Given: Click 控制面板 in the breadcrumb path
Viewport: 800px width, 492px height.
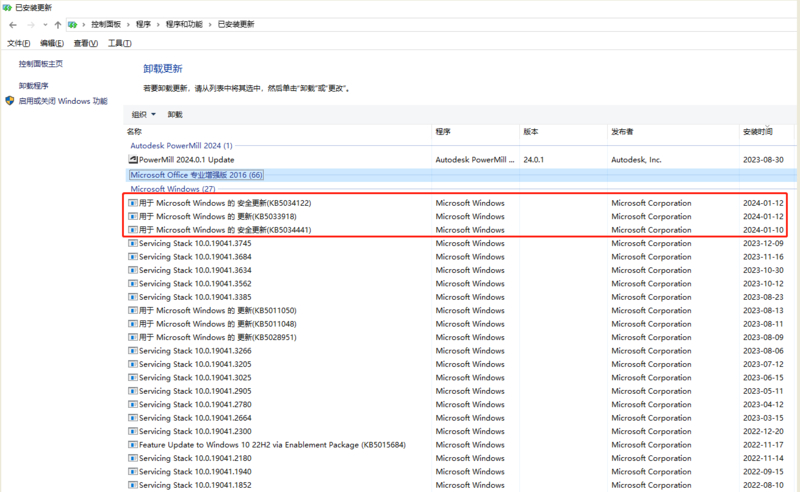Looking at the screenshot, I should 106,24.
